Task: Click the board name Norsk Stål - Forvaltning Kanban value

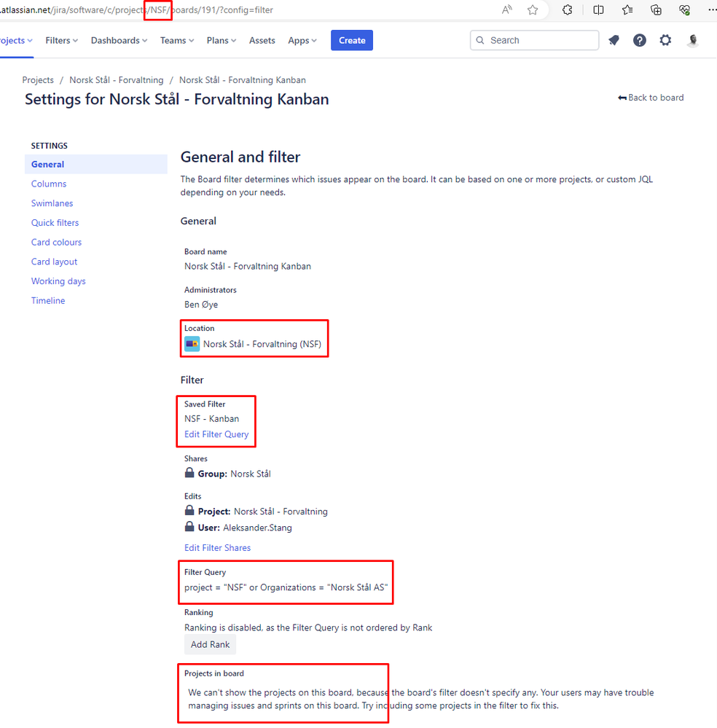Action: 248,267
